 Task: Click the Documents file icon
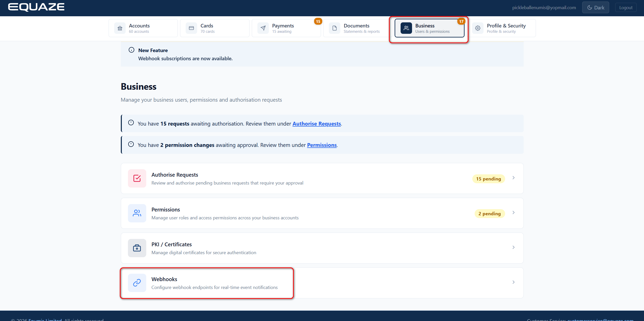coord(334,28)
